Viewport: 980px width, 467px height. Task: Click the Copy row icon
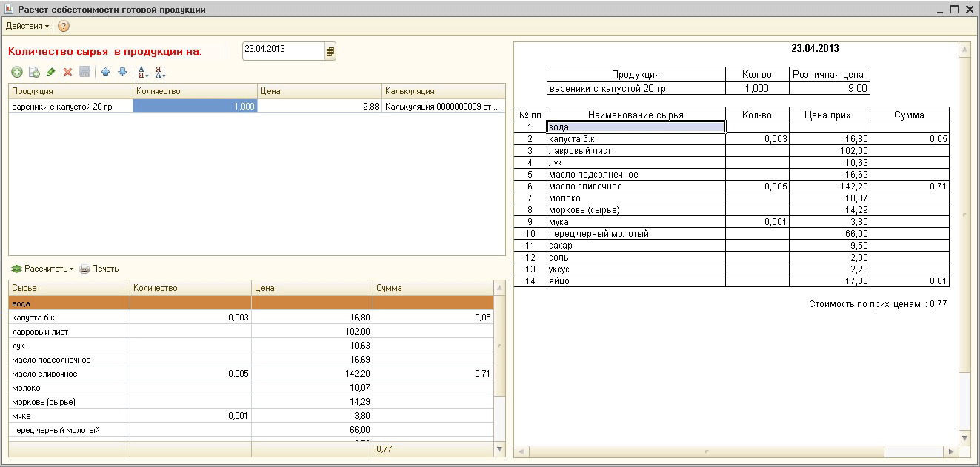pos(33,72)
